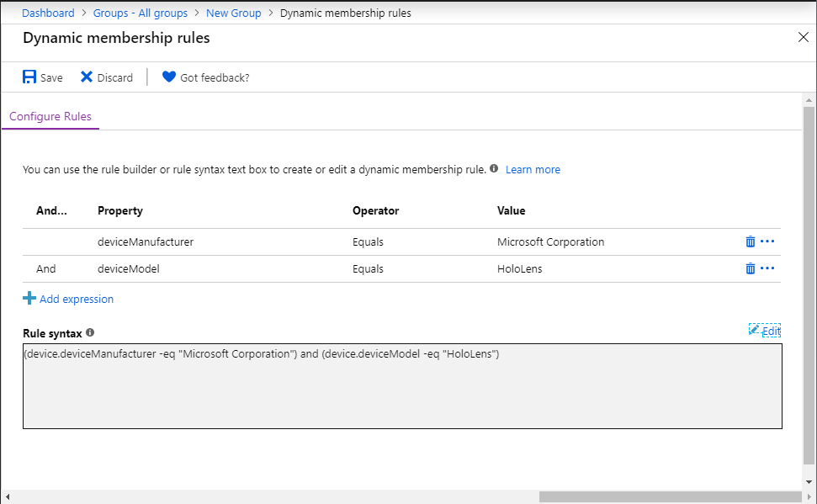Click the Discard X icon
The width and height of the screenshot is (817, 504).
[87, 77]
